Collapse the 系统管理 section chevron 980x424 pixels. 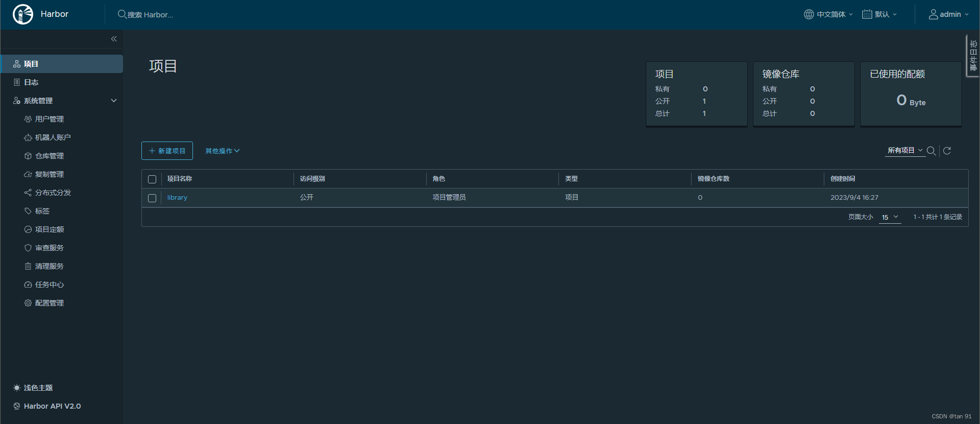point(114,101)
